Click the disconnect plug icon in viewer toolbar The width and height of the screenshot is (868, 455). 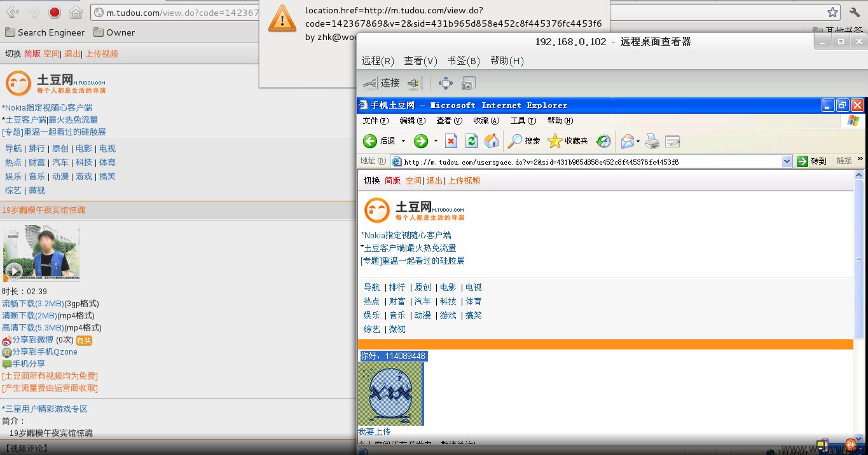click(414, 83)
